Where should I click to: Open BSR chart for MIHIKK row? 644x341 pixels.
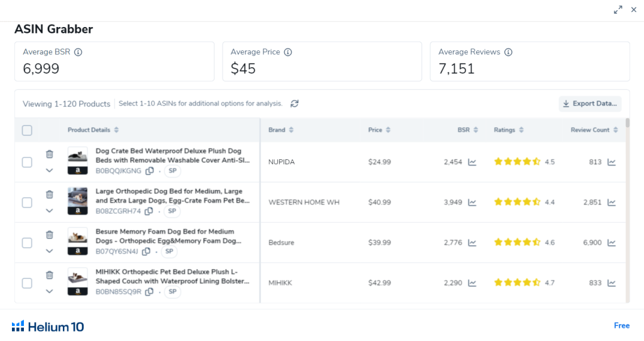click(472, 283)
